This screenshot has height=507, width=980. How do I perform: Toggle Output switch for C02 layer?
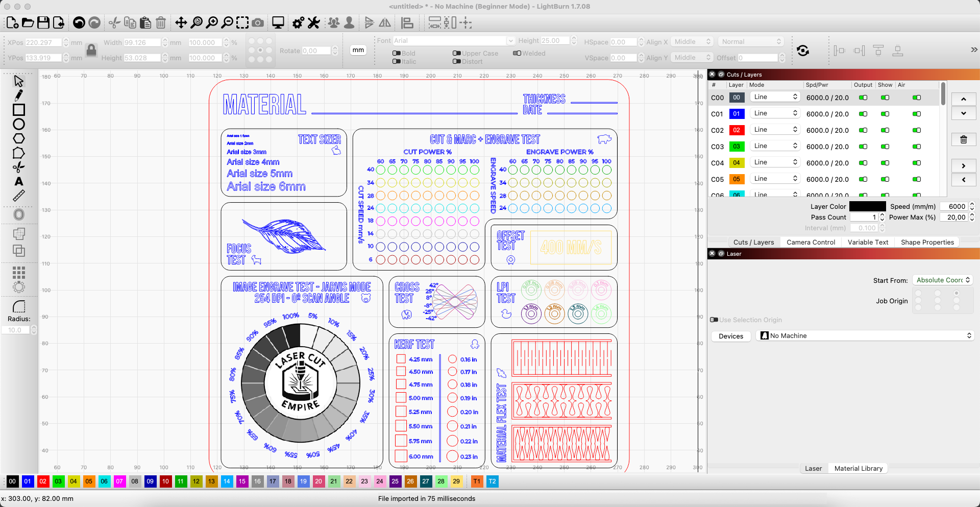point(863,130)
